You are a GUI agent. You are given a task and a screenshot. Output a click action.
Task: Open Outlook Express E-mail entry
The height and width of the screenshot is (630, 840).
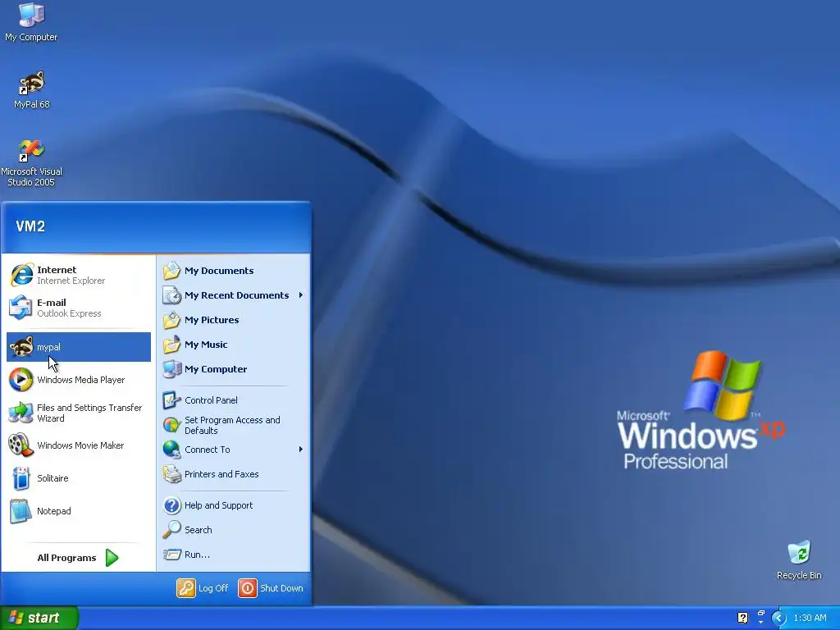[x=79, y=308]
